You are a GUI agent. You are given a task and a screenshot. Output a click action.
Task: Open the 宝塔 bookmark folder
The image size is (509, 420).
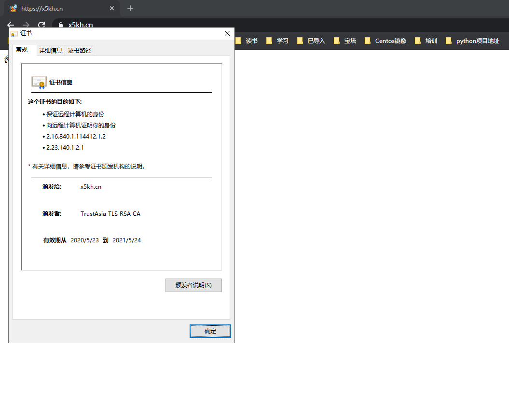point(345,41)
